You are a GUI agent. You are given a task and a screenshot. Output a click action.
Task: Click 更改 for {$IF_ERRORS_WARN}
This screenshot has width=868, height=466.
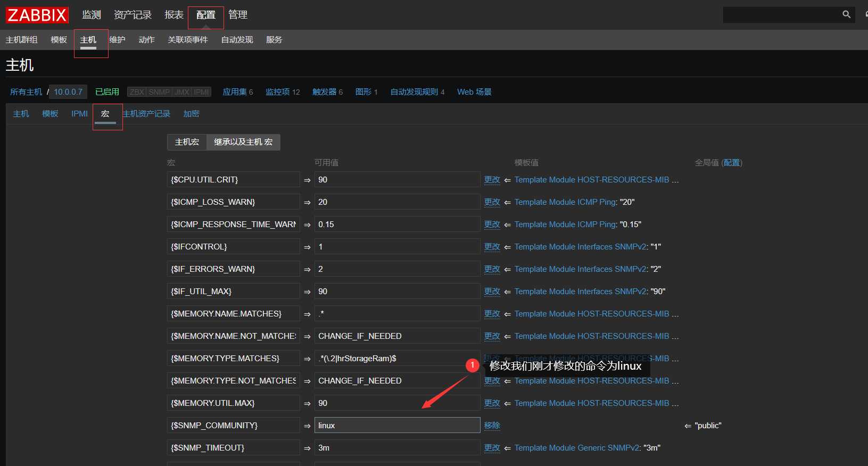pos(492,269)
